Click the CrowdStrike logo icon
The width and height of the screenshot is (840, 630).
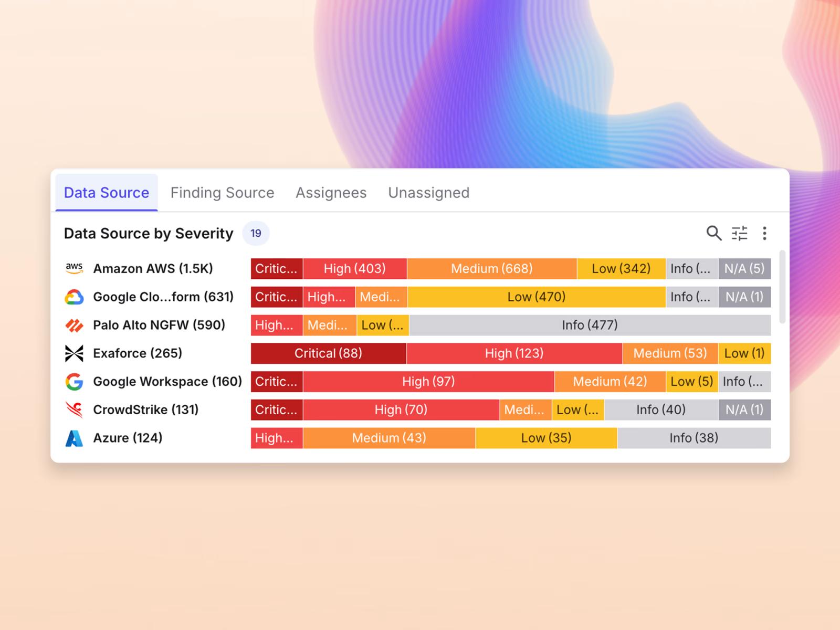click(x=74, y=409)
